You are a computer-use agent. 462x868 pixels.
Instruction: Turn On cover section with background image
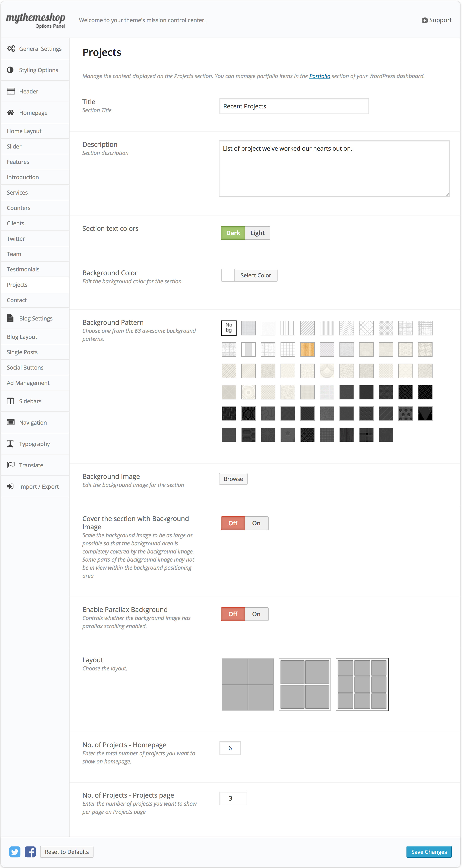point(256,523)
